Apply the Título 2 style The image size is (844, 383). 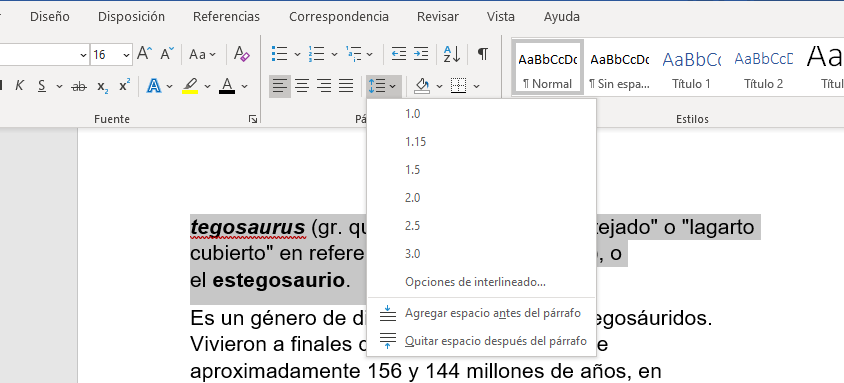[763, 67]
